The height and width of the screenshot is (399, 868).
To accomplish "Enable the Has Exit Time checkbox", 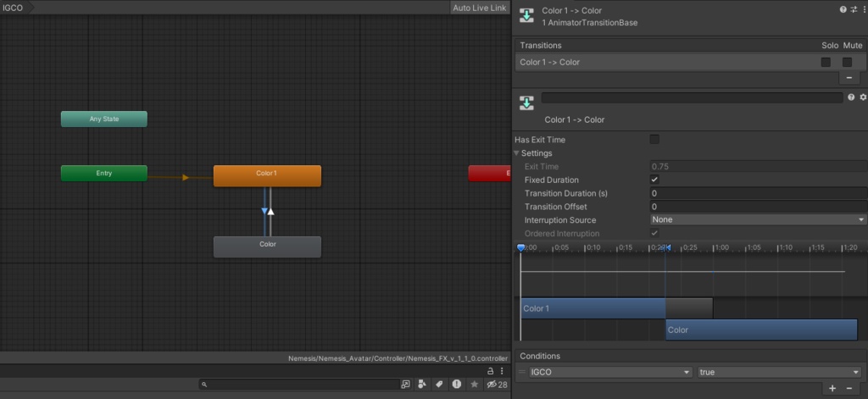I will (654, 139).
